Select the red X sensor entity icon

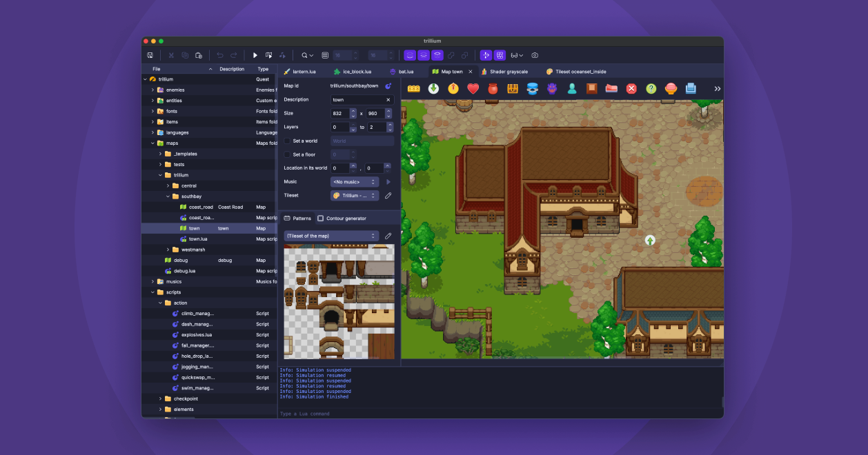[x=631, y=88]
